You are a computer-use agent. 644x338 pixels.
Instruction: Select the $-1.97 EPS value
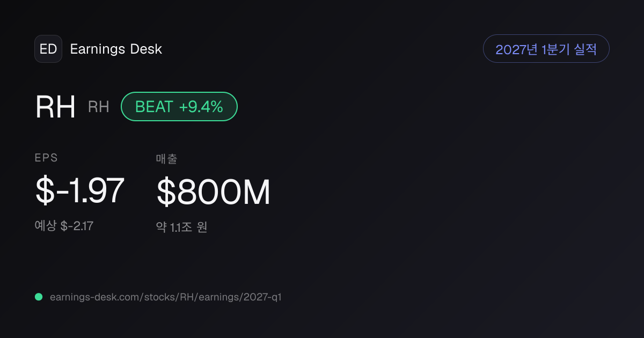[80, 191]
